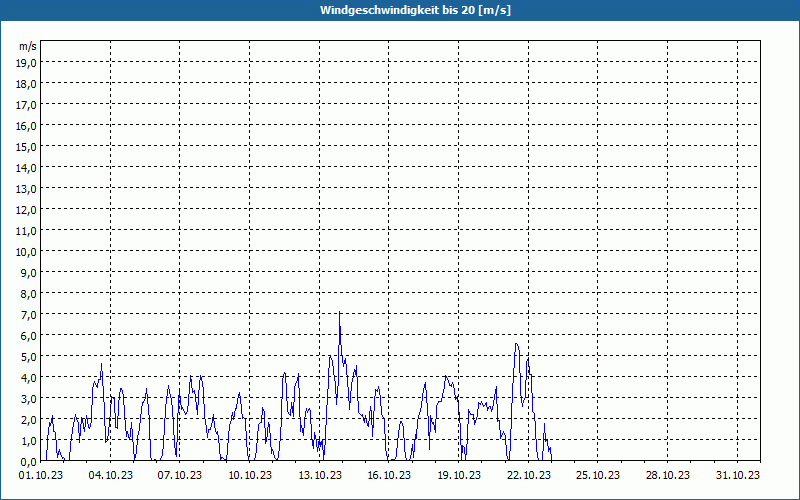Click the 13,0 y-axis label

tap(26, 189)
